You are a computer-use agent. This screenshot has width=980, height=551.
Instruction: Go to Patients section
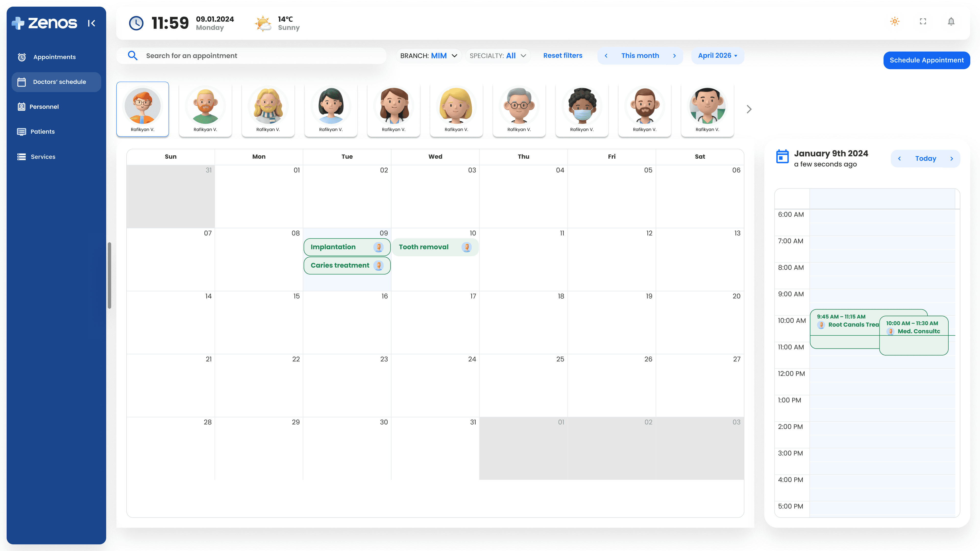pos(43,132)
